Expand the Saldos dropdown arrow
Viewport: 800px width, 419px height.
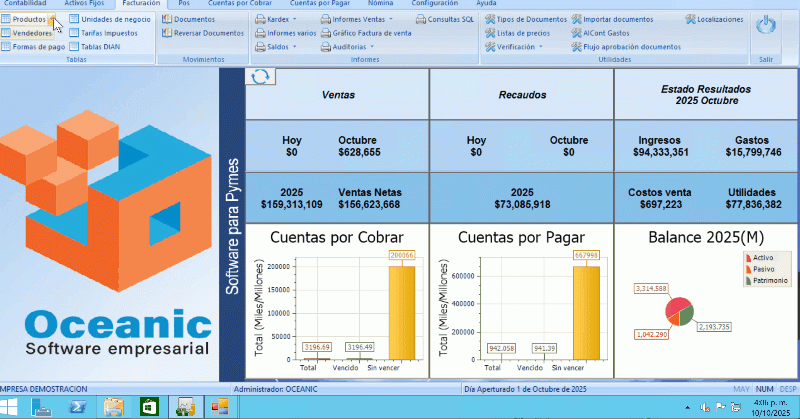294,47
